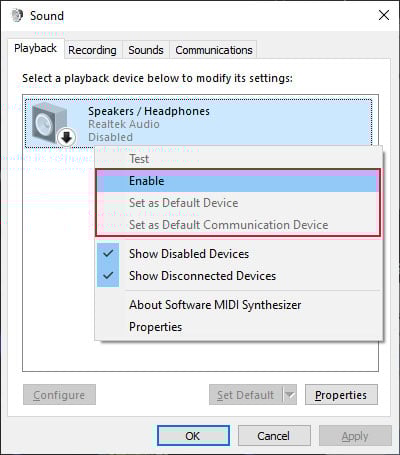
Task: Open Properties from the context menu
Action: (x=156, y=327)
